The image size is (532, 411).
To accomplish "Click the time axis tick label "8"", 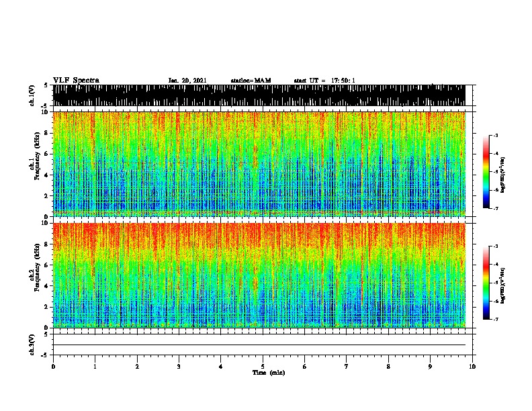I will tap(388, 367).
